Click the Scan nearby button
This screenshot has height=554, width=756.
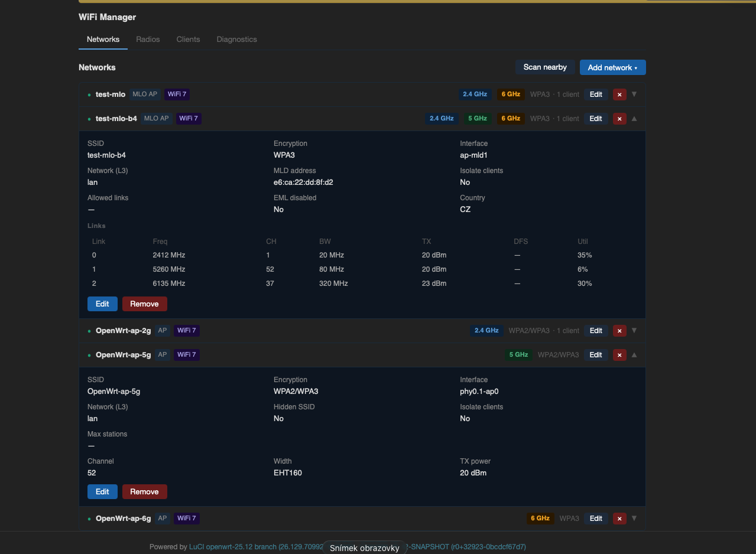point(545,67)
